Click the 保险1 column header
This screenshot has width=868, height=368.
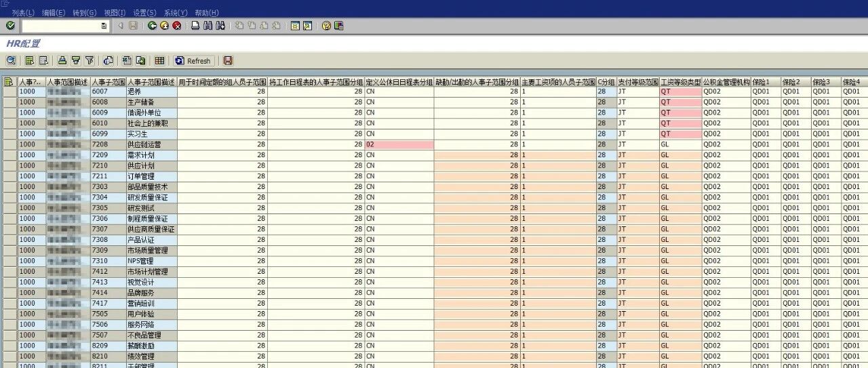click(x=766, y=81)
